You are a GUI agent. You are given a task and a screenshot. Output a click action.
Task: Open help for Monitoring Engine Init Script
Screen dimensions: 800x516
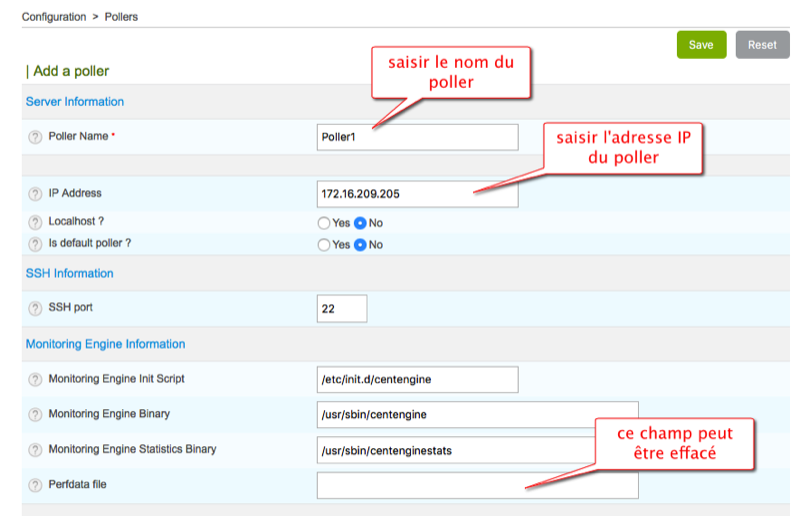(x=35, y=380)
